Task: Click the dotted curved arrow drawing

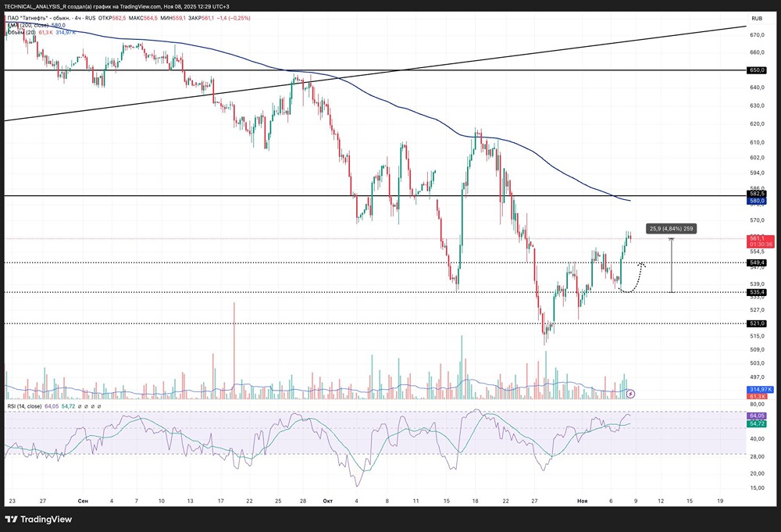Action: (x=634, y=277)
